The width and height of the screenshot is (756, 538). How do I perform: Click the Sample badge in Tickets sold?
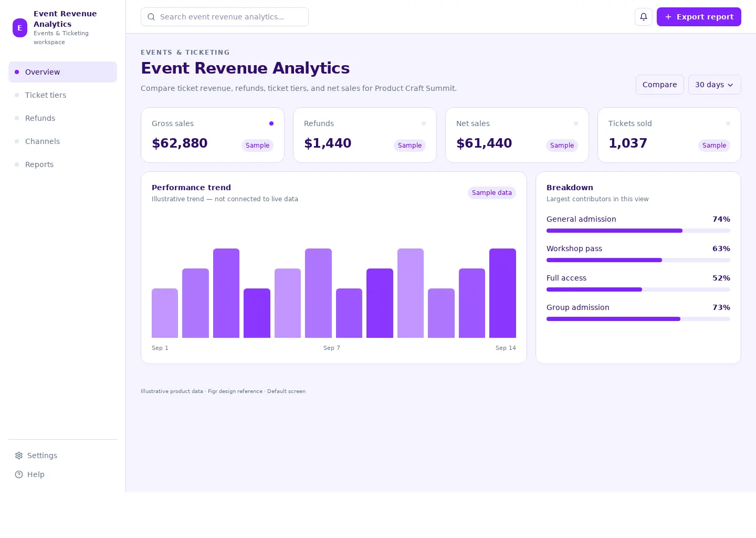pyautogui.click(x=714, y=146)
